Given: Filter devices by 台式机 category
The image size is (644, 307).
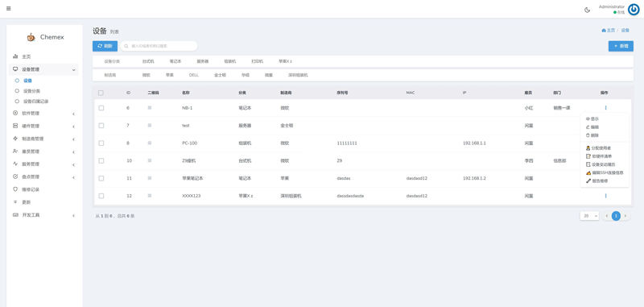Looking at the screenshot, I should (148, 61).
